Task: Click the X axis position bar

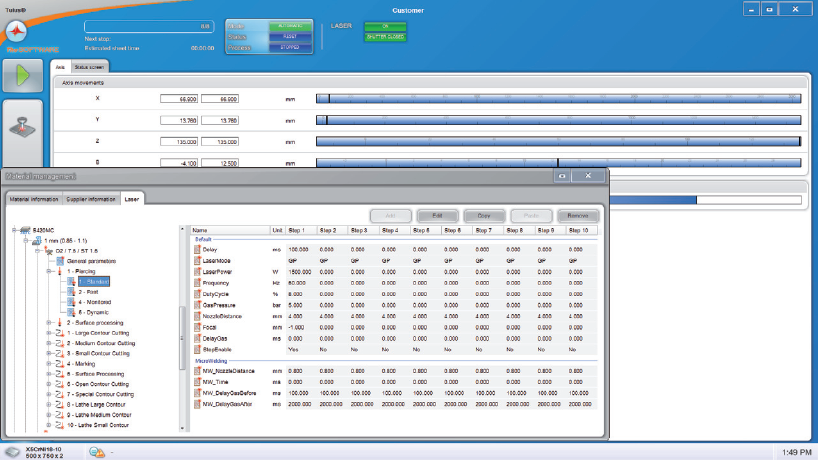Action: pyautogui.click(x=558, y=98)
